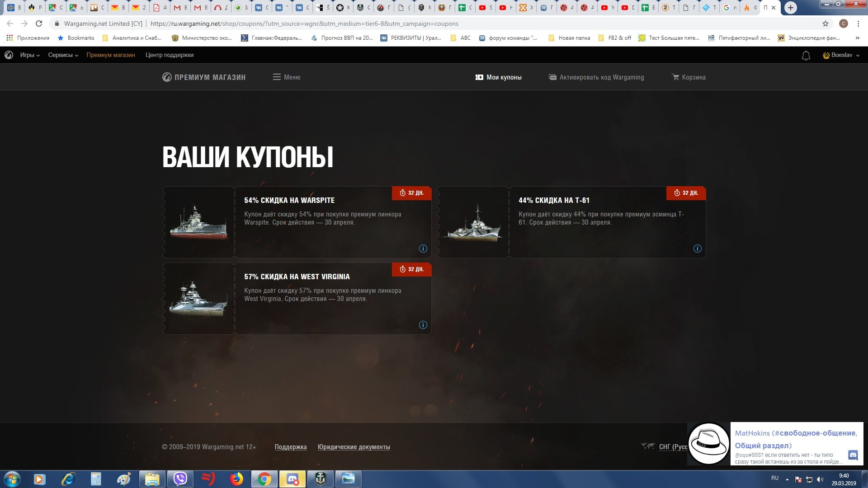Reload the browser page
This screenshot has height=488, width=868.
click(39, 23)
